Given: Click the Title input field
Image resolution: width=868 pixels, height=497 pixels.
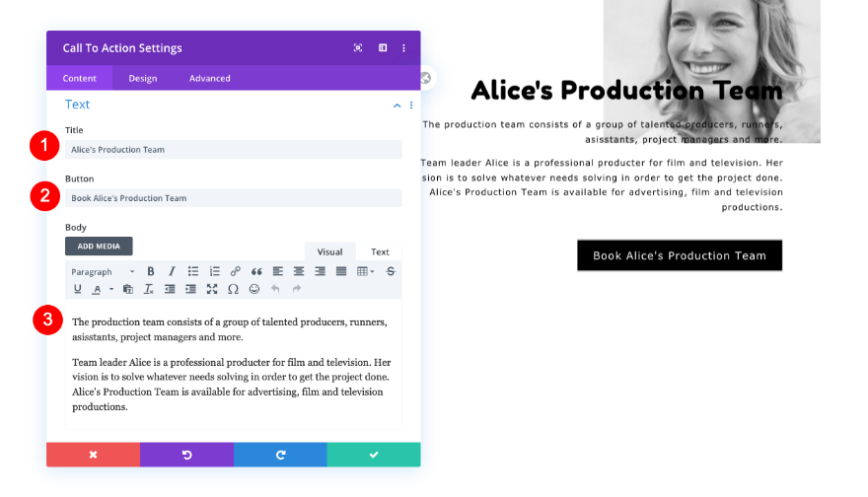Looking at the screenshot, I should [x=234, y=150].
